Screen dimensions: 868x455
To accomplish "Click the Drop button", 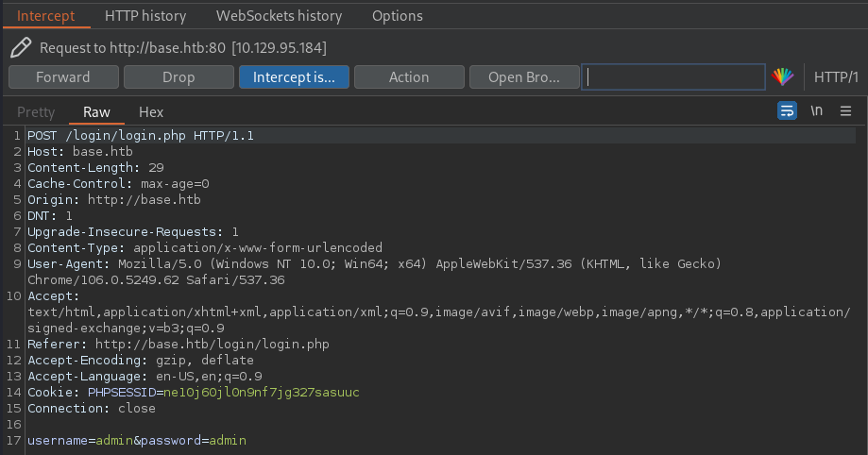I will tap(179, 77).
